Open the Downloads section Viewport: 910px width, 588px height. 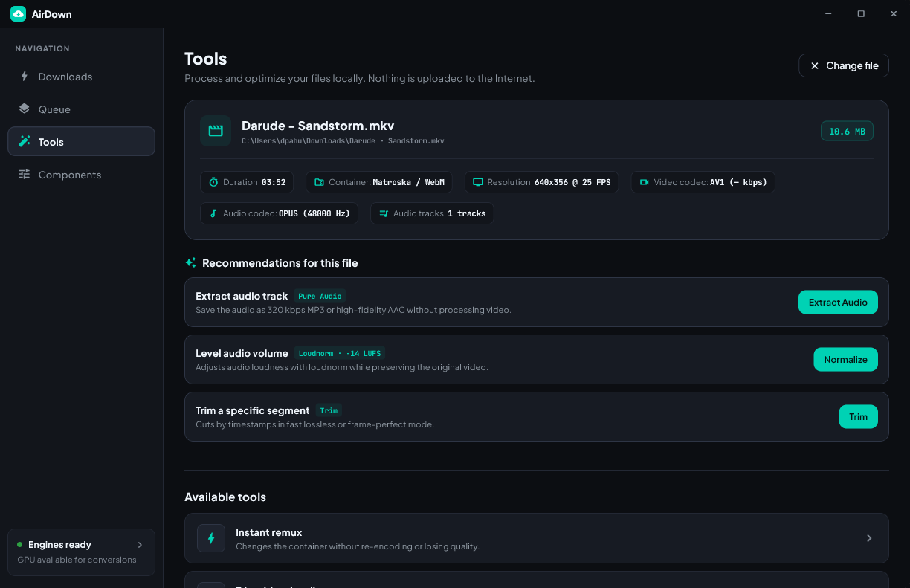(x=81, y=77)
